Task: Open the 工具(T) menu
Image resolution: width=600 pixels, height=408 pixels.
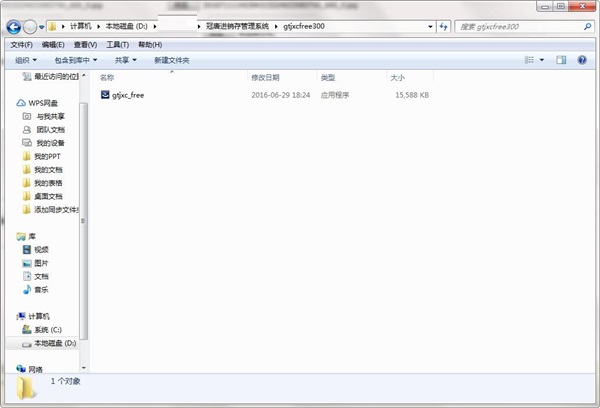Action: point(117,45)
